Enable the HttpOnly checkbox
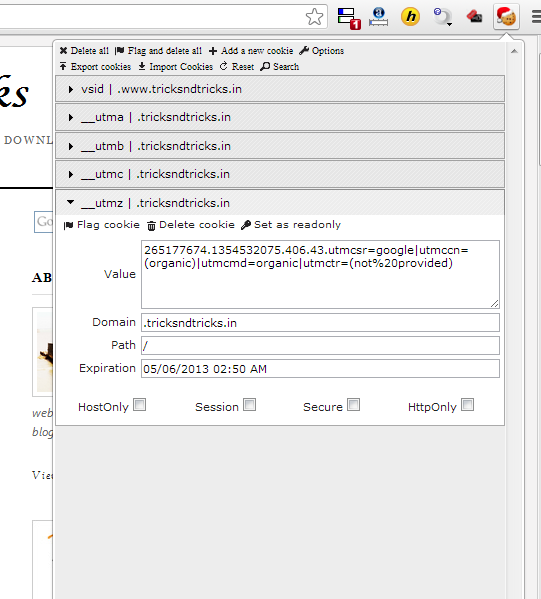541x599 pixels. tap(468, 405)
